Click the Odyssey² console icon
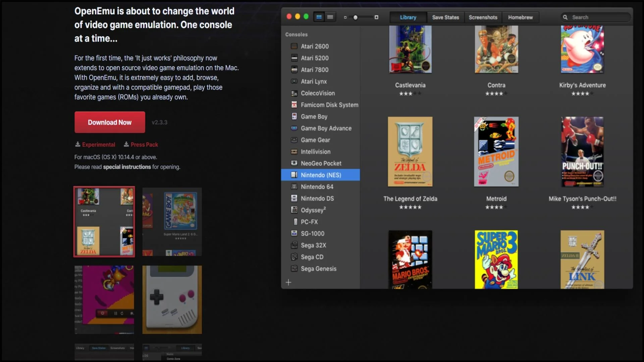This screenshot has width=644, height=362. click(294, 210)
